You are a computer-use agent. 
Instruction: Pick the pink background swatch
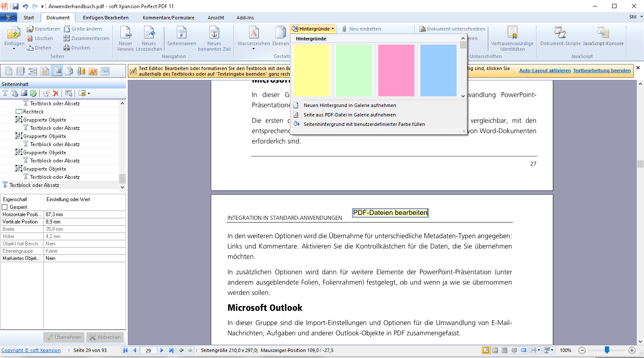pyautogui.click(x=396, y=70)
